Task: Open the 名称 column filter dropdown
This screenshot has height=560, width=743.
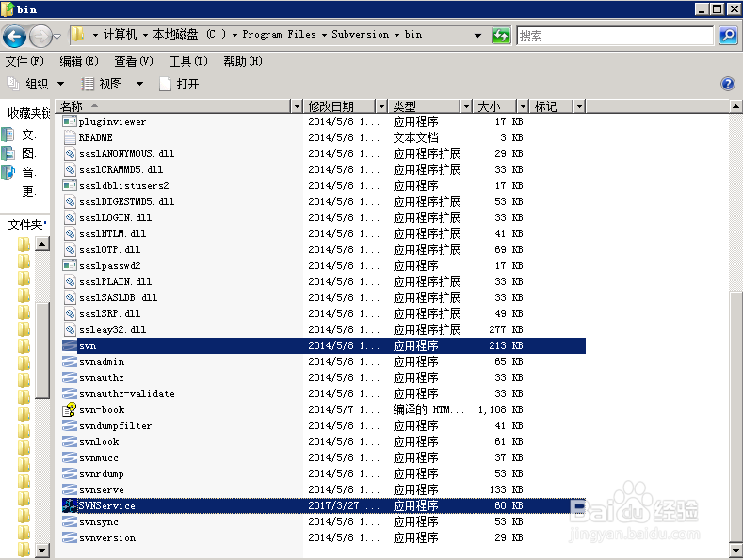Action: (297, 106)
